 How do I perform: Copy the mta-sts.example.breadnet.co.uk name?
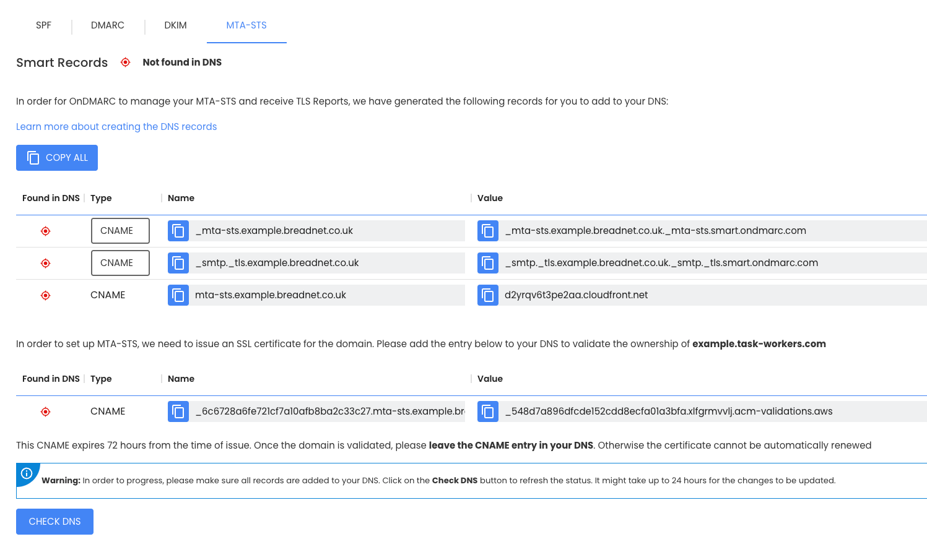pyautogui.click(x=178, y=295)
